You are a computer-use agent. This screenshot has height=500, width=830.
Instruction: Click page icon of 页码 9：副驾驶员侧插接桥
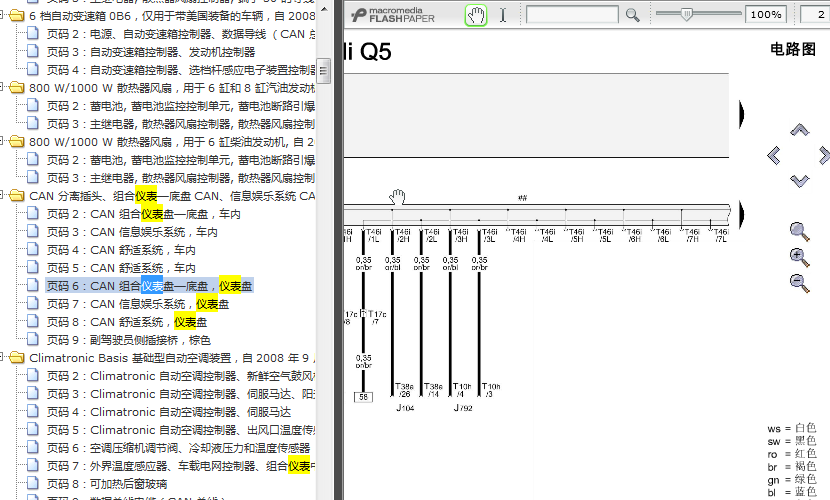(x=33, y=339)
